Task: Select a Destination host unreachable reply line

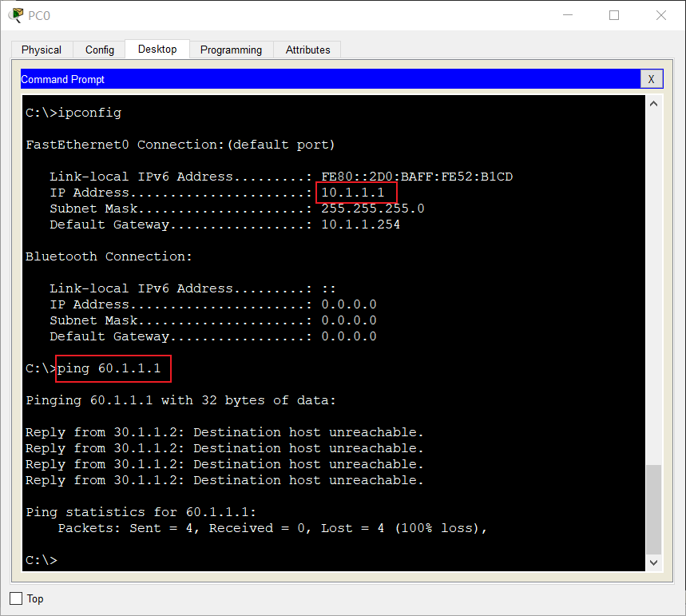Action: (x=224, y=431)
